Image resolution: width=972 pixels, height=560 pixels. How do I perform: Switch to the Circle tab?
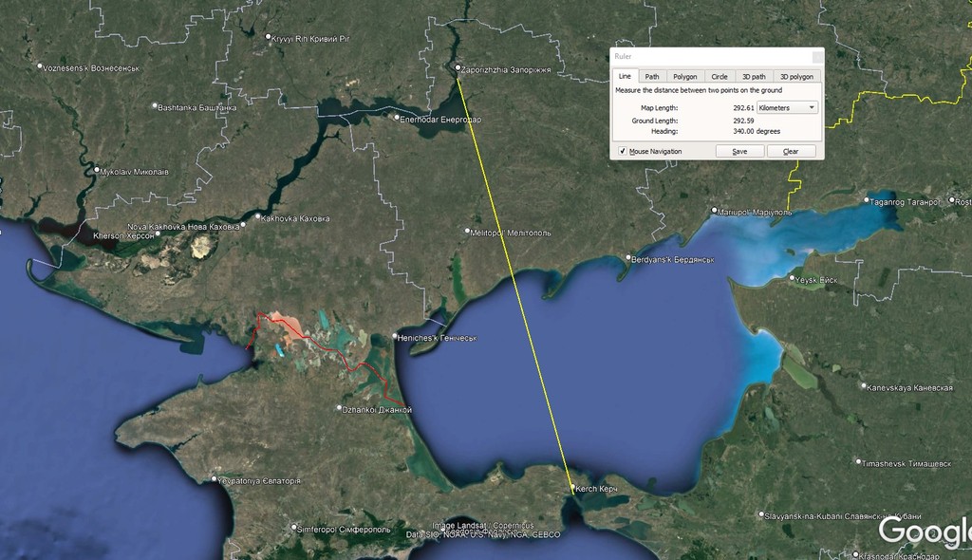point(720,76)
